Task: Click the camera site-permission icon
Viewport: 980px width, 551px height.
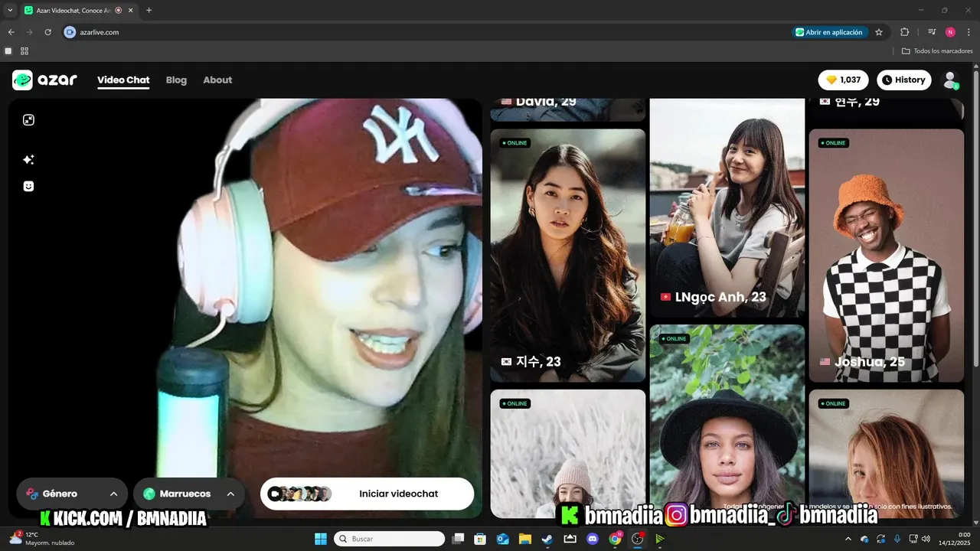Action: 70,32
